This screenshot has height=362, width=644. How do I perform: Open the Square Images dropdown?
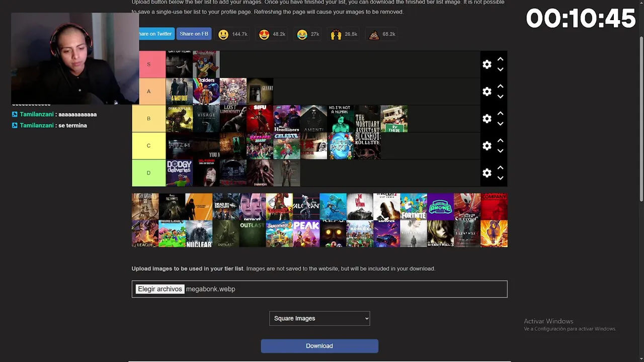tap(319, 318)
